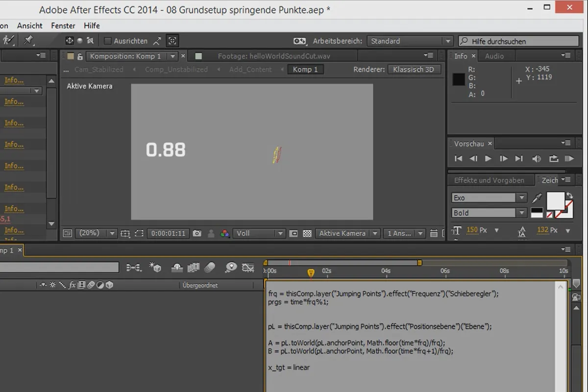Click the Klassisch 3D renderer button
Screen dimensions: 588x392
point(414,70)
